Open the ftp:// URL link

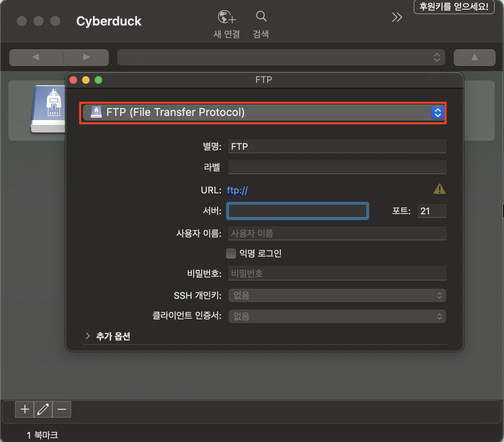(237, 190)
